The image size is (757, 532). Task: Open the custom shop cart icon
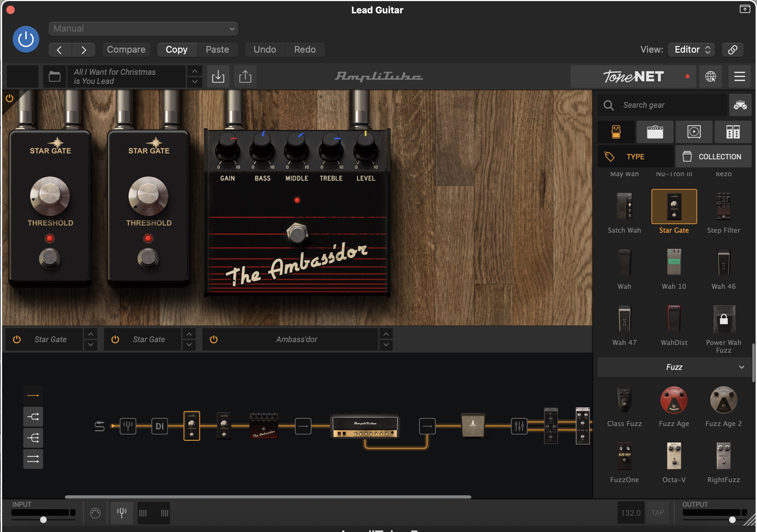pos(740,105)
